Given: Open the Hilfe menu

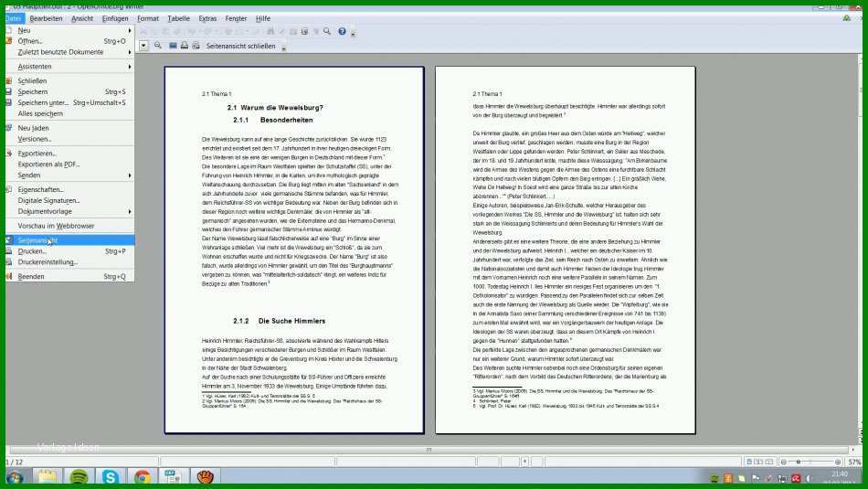Looking at the screenshot, I should (263, 18).
